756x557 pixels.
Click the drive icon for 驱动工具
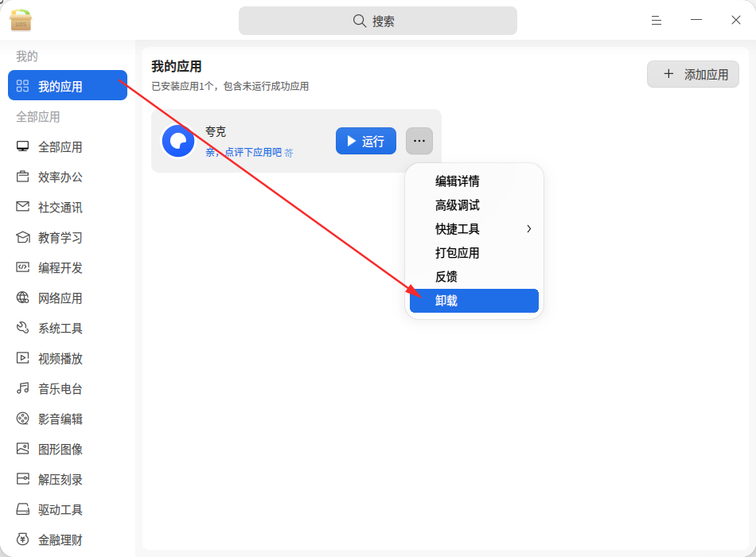click(22, 509)
